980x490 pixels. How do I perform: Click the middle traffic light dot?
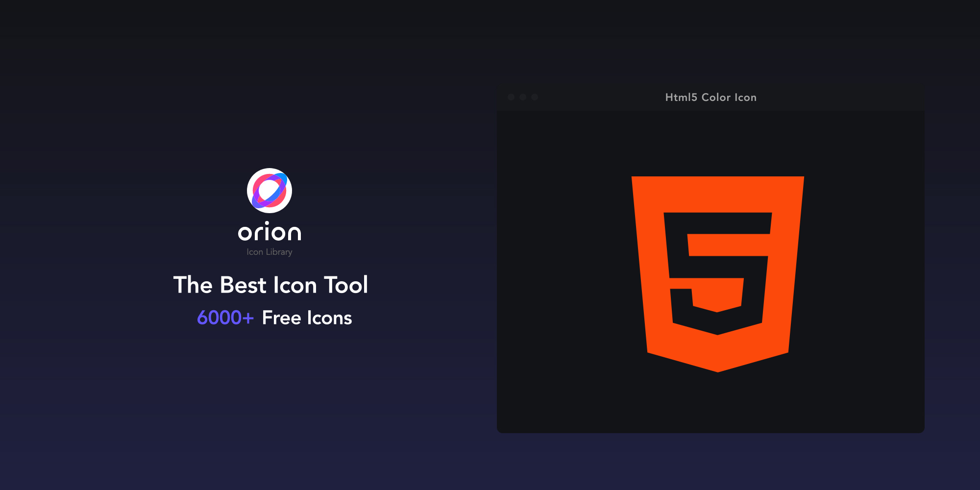[x=524, y=97]
